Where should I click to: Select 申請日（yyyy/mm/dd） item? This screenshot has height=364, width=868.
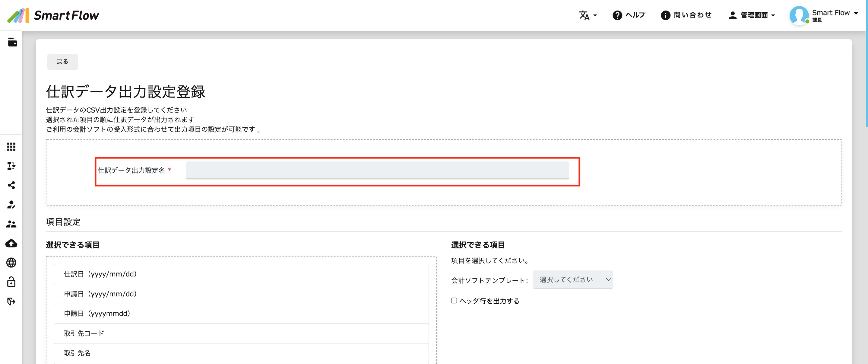[241, 294]
